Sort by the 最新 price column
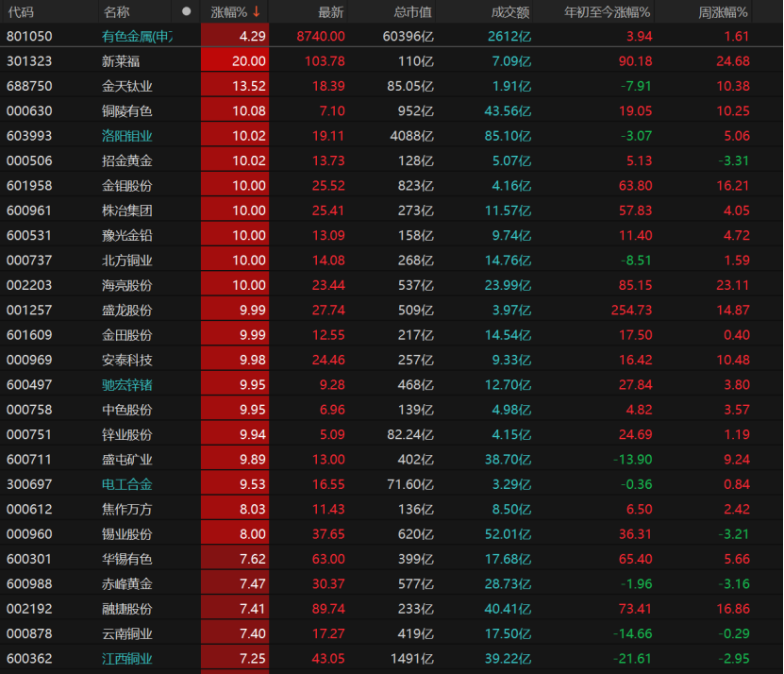This screenshot has height=674, width=784. [x=330, y=12]
